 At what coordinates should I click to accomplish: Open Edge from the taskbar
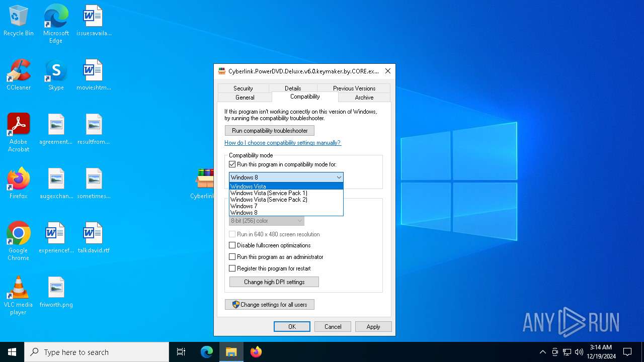[x=207, y=352]
